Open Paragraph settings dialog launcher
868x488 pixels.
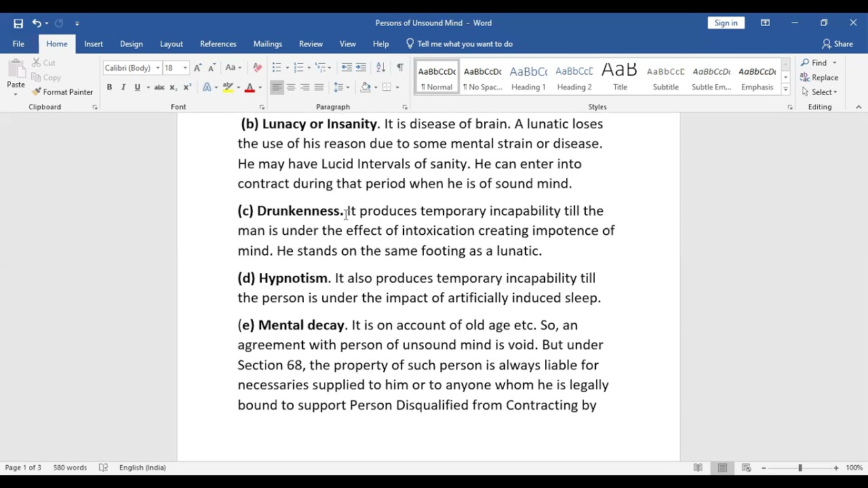(x=405, y=107)
